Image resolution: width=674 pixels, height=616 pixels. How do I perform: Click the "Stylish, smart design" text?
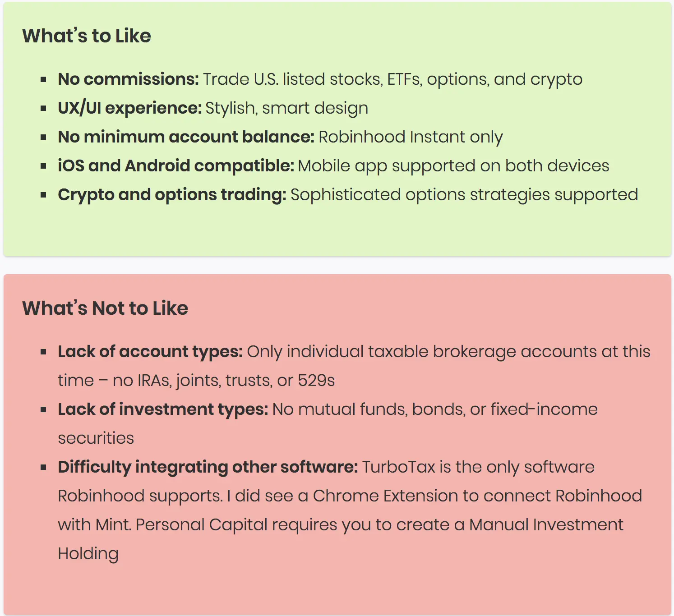(x=287, y=108)
